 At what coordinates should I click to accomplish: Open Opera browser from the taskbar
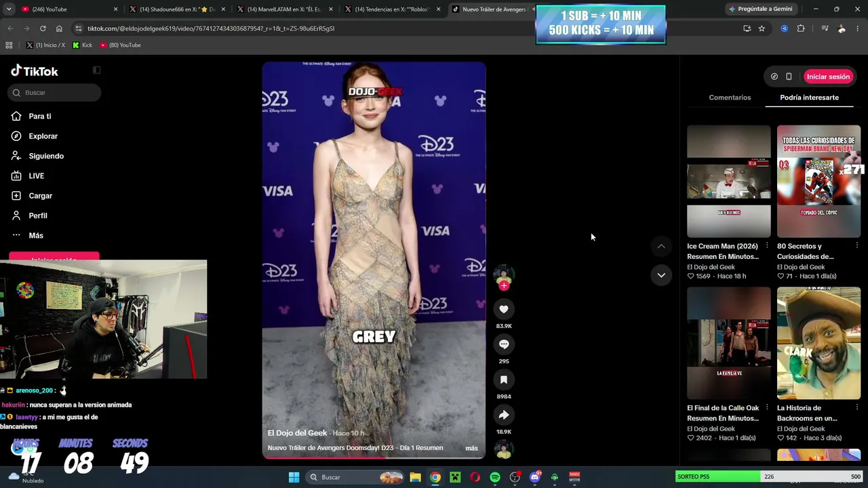475,477
